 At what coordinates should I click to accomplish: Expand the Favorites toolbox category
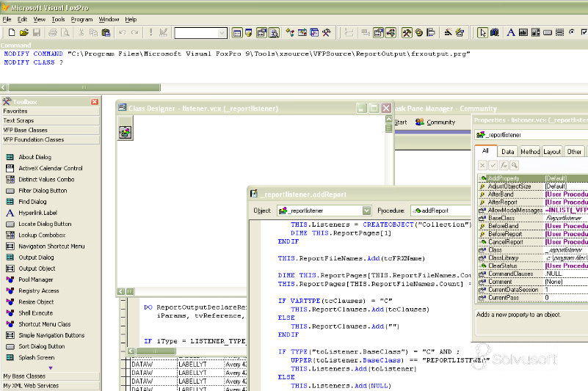point(51,111)
